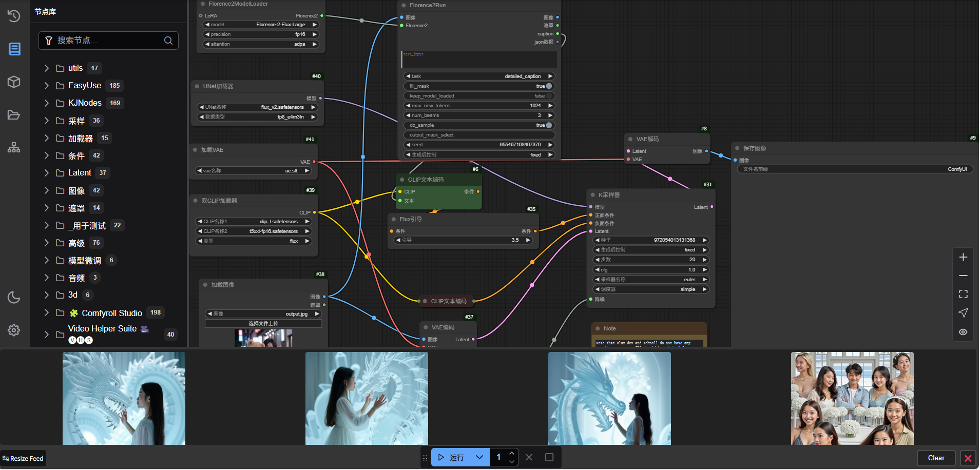Open the node library sidebar icon

point(14,49)
